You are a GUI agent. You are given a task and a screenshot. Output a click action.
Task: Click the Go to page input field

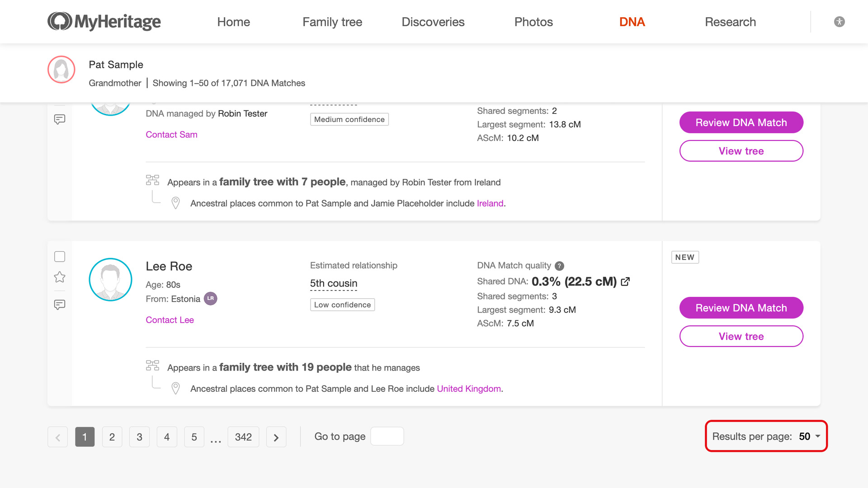pyautogui.click(x=387, y=436)
